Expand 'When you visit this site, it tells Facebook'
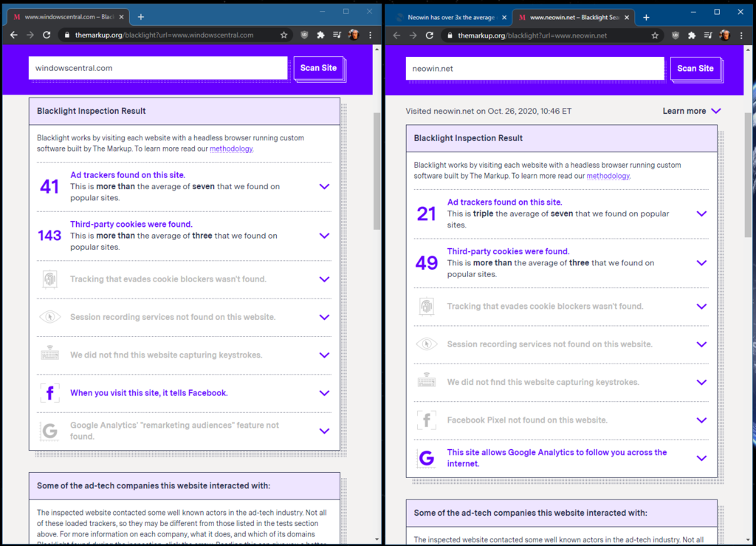756x546 pixels. click(324, 393)
